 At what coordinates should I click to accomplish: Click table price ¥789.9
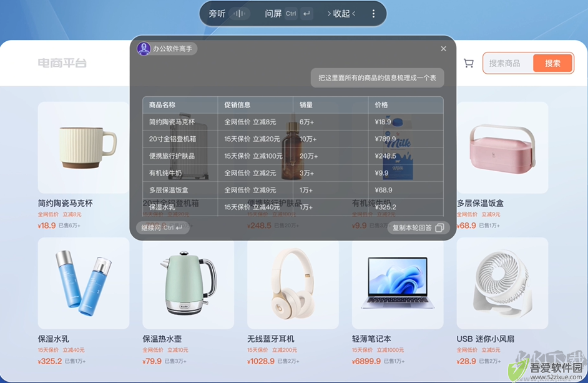click(x=386, y=139)
